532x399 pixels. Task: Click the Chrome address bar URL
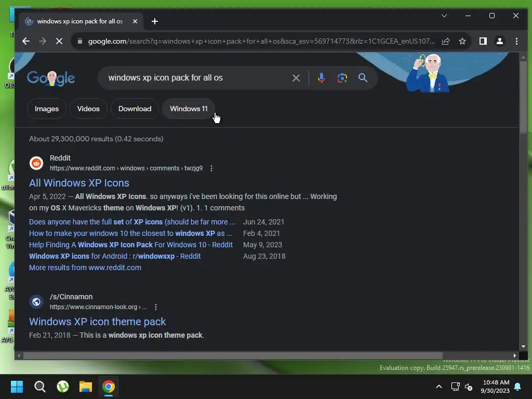click(261, 42)
